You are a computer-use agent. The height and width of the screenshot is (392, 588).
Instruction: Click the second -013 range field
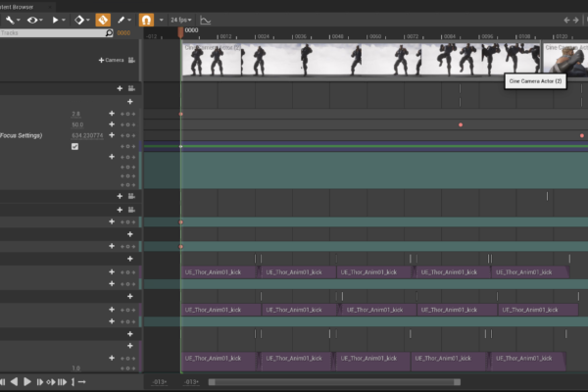point(191,382)
